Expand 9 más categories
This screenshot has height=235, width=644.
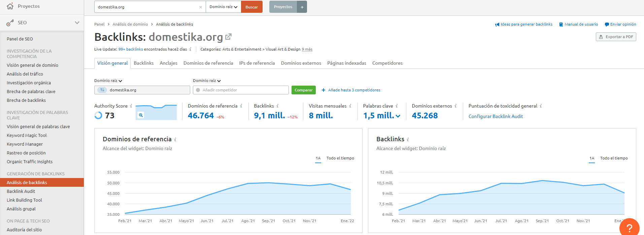coord(307,49)
